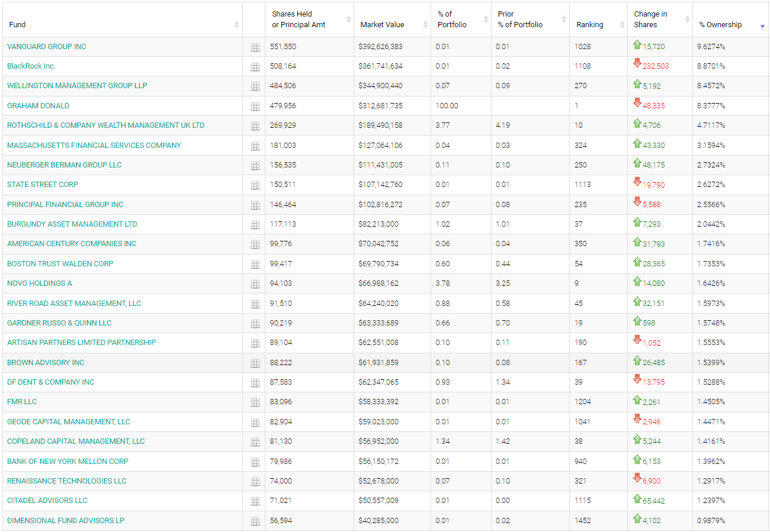Click grid icon for MASSACHUSETTS FINANCIAL SERVICES
The image size is (770, 532).
255,146
